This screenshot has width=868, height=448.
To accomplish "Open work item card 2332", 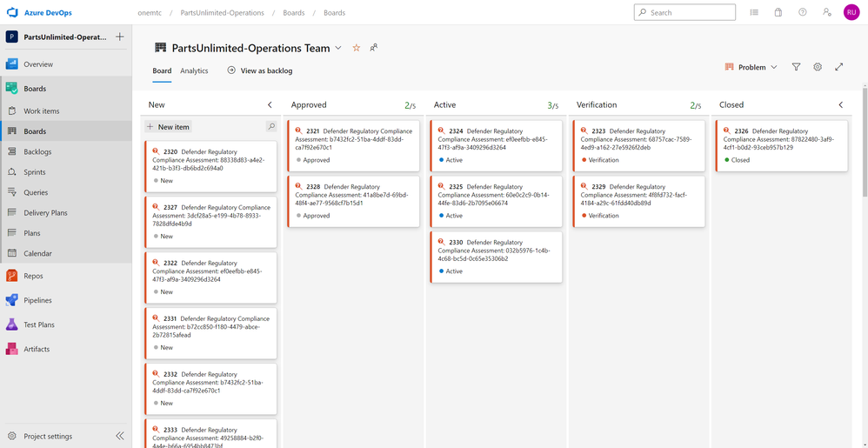I will tap(210, 389).
